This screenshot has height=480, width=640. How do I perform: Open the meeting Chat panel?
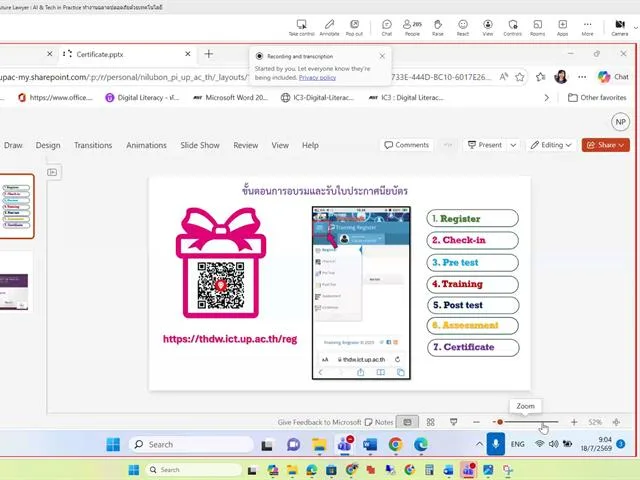click(x=387, y=28)
